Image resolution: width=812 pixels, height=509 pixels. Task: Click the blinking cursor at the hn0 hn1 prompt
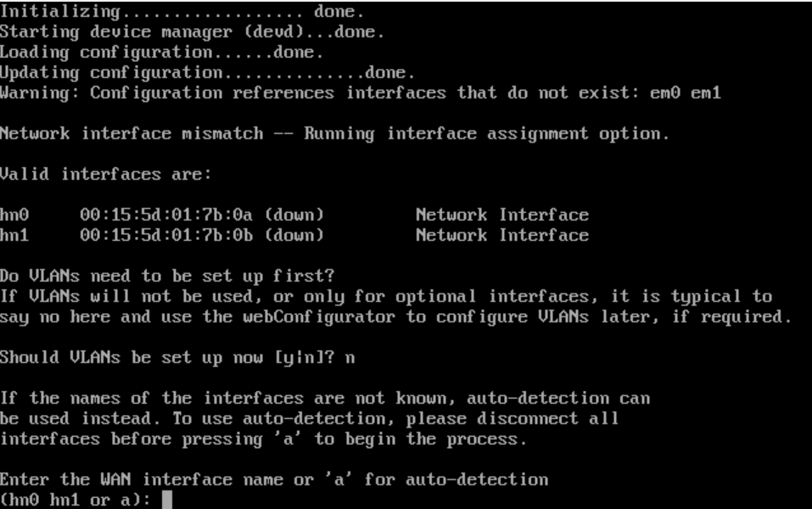coord(167,500)
